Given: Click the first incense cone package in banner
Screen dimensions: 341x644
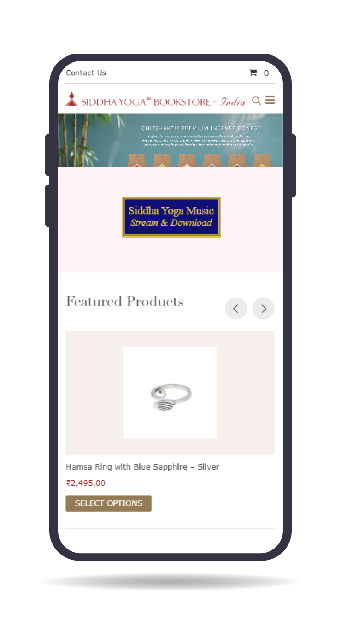Looking at the screenshot, I should coord(137,161).
